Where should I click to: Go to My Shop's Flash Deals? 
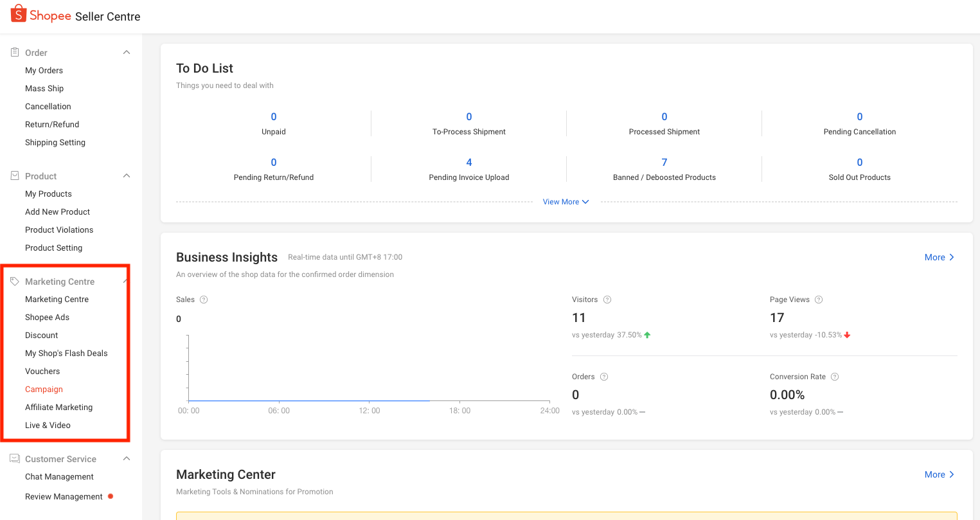[66, 354]
